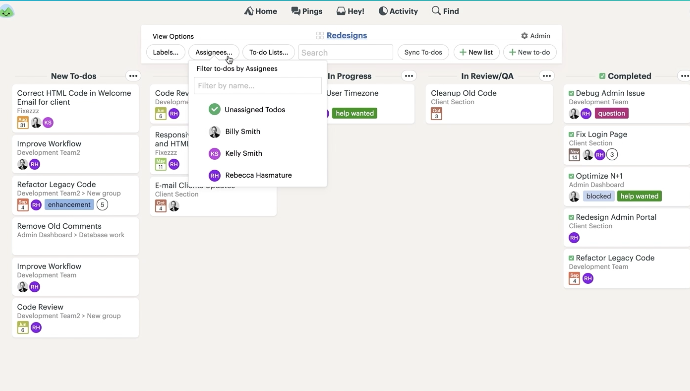Click calendar icon on Code Review New group card
Image resolution: width=690 pixels, height=391 pixels.
23,328
